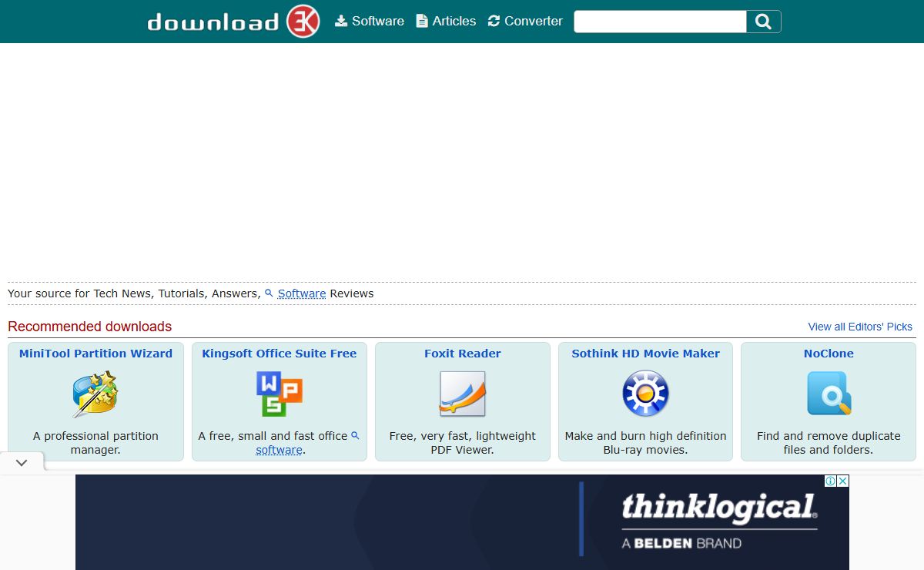924x570 pixels.
Task: Click the MiniTool Partition Wizard icon
Action: (95, 394)
